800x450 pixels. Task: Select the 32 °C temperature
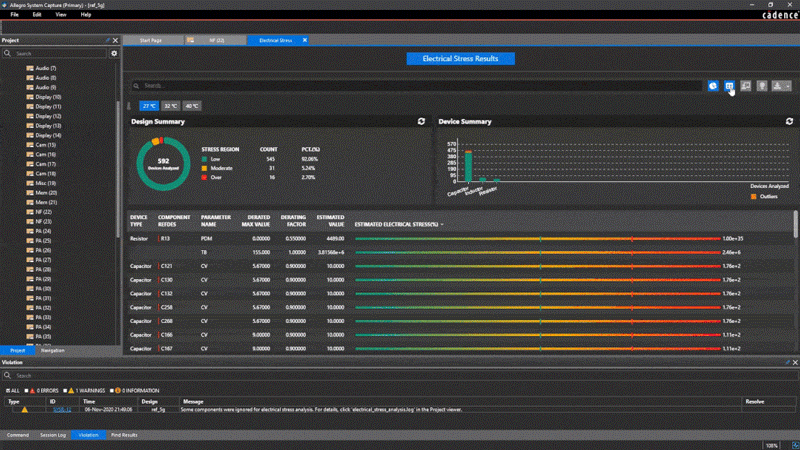(170, 106)
